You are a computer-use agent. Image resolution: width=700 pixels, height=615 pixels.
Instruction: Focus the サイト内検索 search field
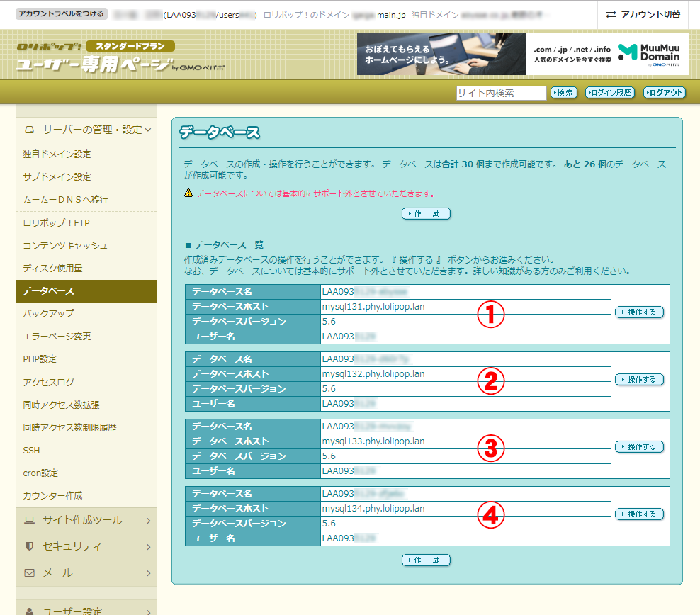[501, 93]
